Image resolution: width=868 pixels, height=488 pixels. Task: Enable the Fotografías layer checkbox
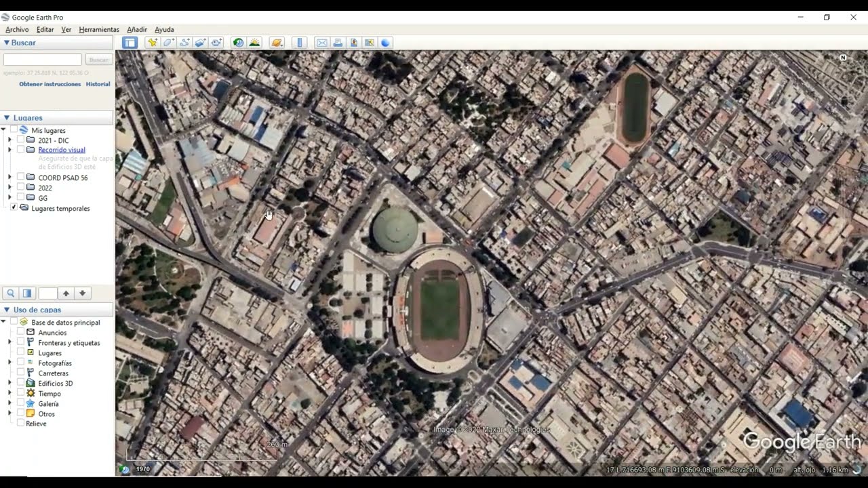click(x=20, y=363)
